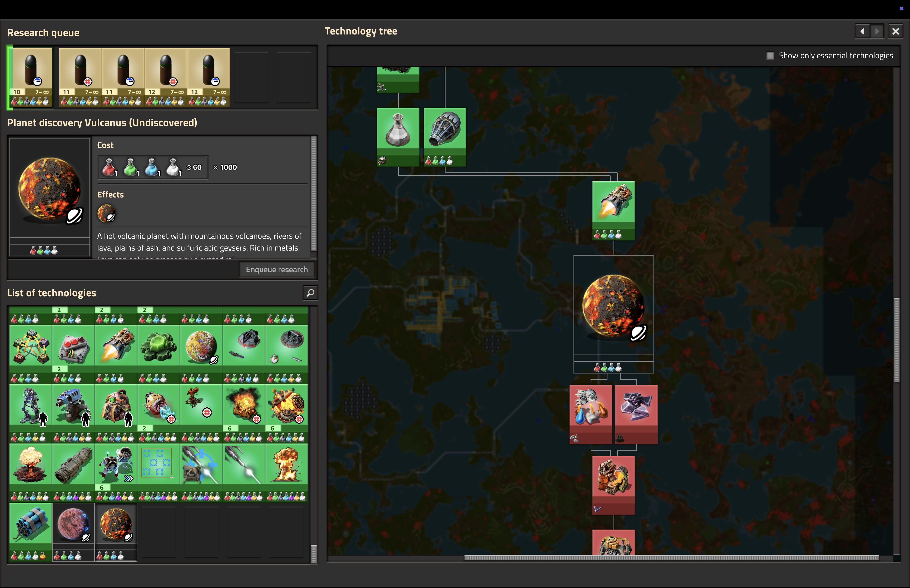Select the discharge sphere with lightning technology
This screenshot has width=910, height=588.
(x=159, y=413)
